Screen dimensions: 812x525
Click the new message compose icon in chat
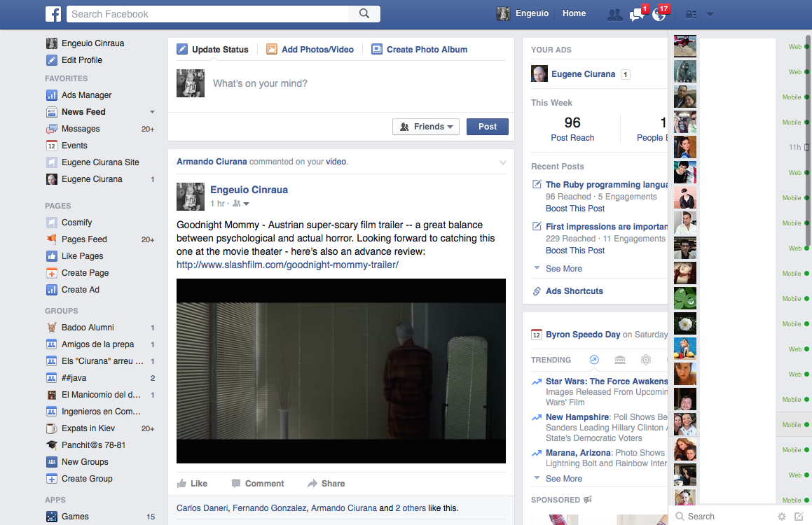point(799,516)
